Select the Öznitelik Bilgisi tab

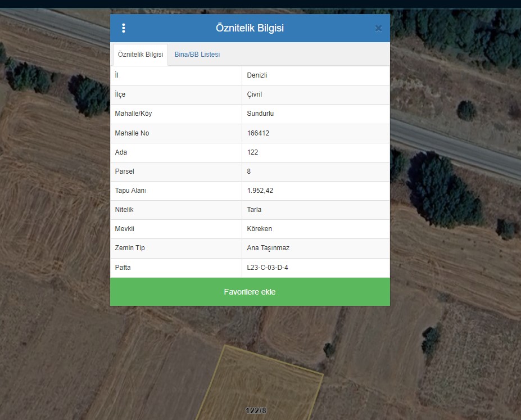[x=141, y=55]
